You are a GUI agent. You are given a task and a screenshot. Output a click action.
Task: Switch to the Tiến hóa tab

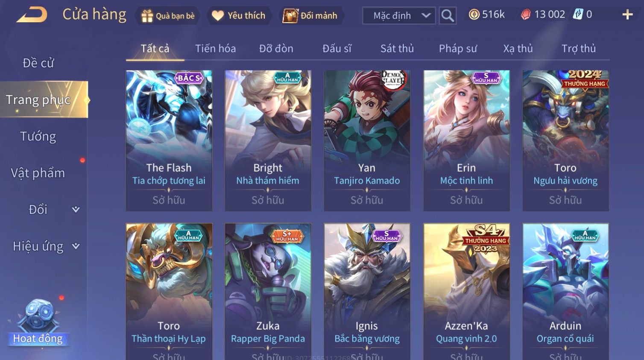[x=216, y=49]
